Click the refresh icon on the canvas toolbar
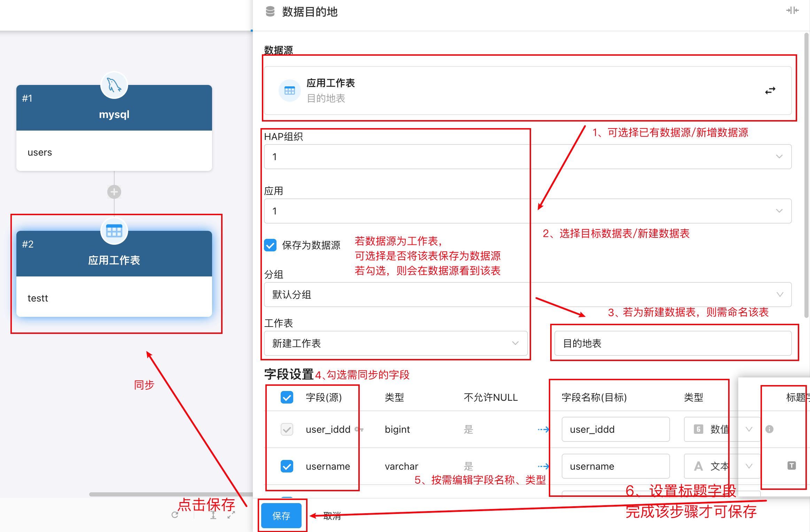810x532 pixels. tap(175, 515)
